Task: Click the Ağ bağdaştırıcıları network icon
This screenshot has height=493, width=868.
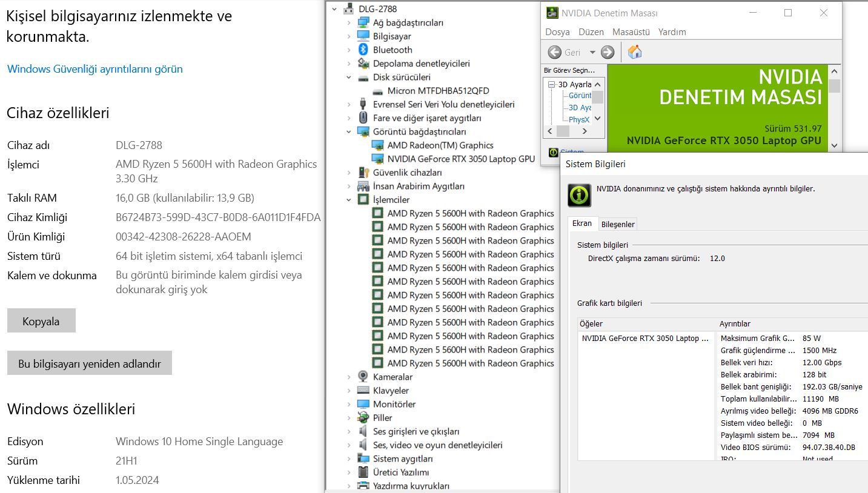Action: click(363, 22)
